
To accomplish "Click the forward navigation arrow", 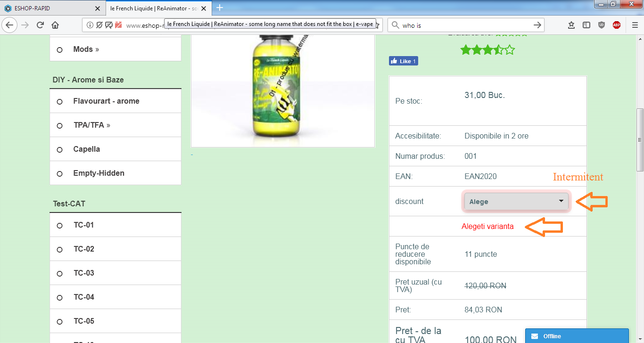I will pyautogui.click(x=25, y=25).
